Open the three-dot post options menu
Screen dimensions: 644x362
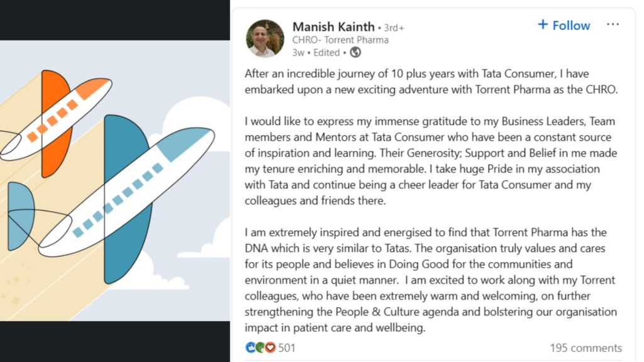pos(613,25)
